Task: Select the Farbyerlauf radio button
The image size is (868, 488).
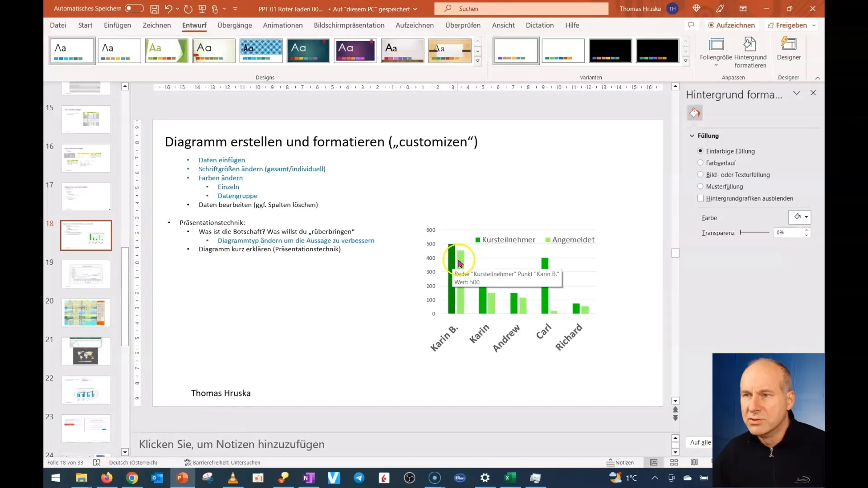Action: tap(701, 163)
